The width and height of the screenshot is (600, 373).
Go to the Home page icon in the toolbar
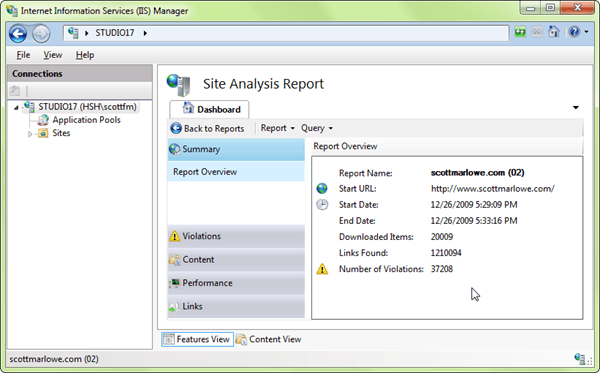point(554,31)
